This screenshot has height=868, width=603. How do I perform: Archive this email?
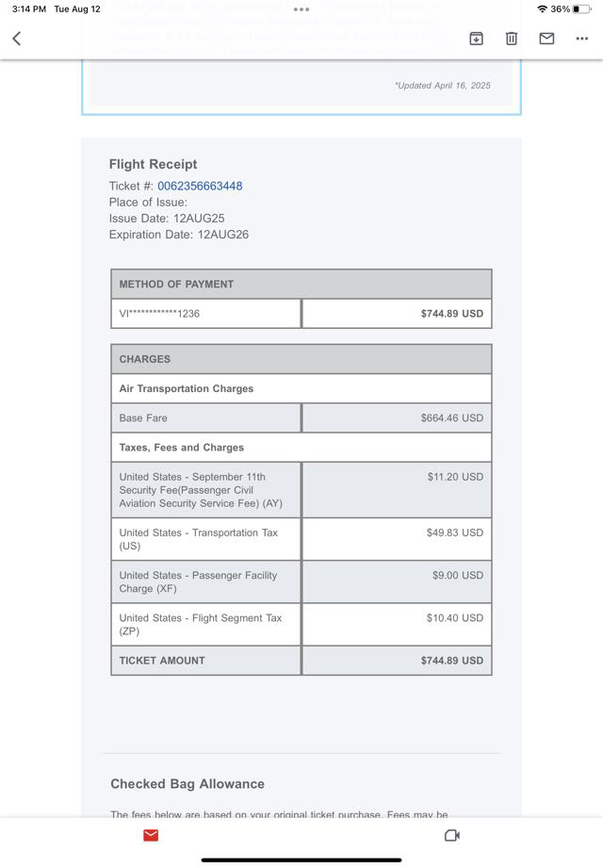477,39
